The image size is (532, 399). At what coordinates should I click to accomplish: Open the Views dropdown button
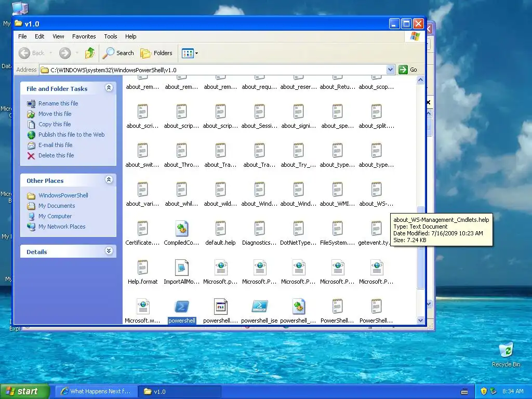[190, 53]
